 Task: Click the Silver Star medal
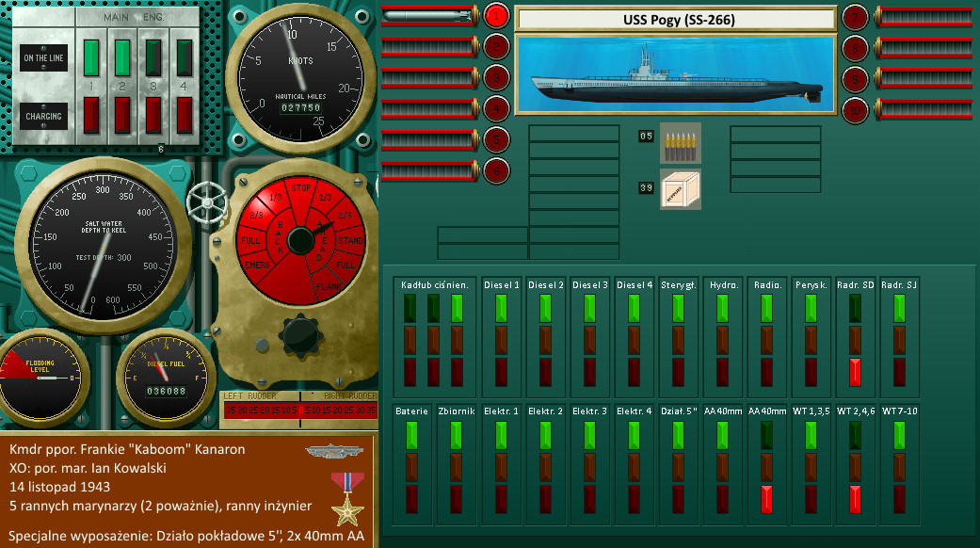(x=347, y=497)
